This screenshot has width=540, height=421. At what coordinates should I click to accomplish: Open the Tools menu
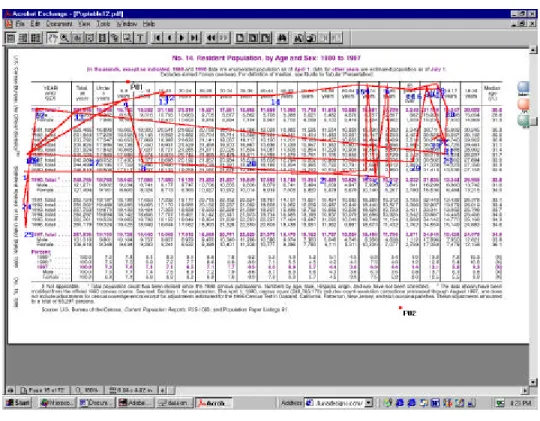click(103, 24)
